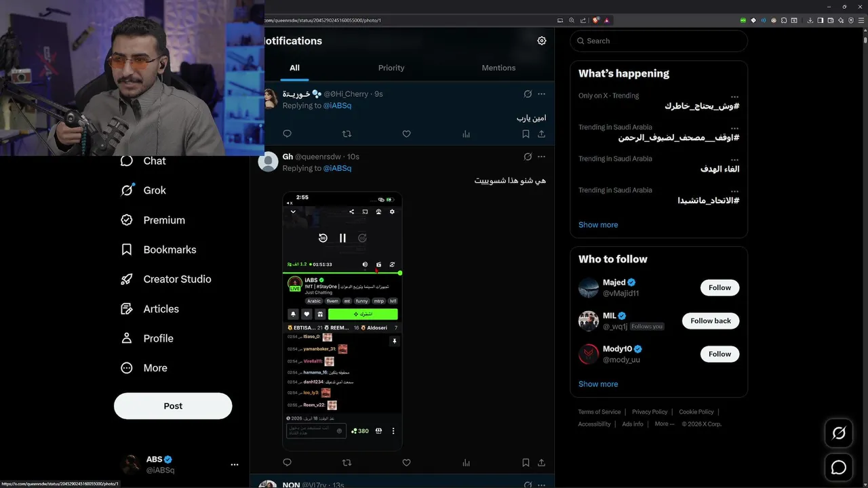Open Creator Studio
Screen dimensions: 868x488
pos(165,279)
